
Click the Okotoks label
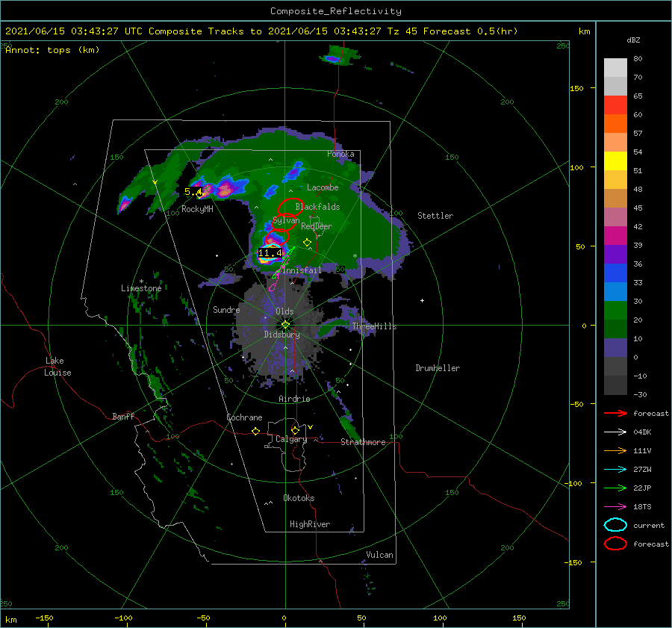(299, 498)
